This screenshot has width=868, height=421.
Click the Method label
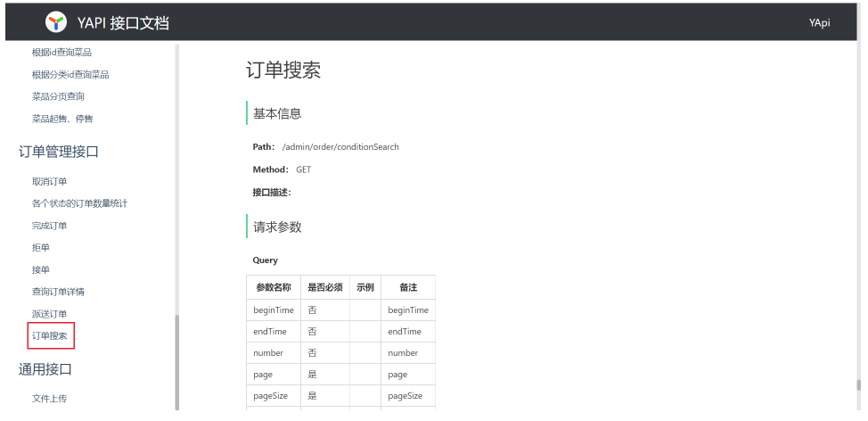tap(271, 169)
